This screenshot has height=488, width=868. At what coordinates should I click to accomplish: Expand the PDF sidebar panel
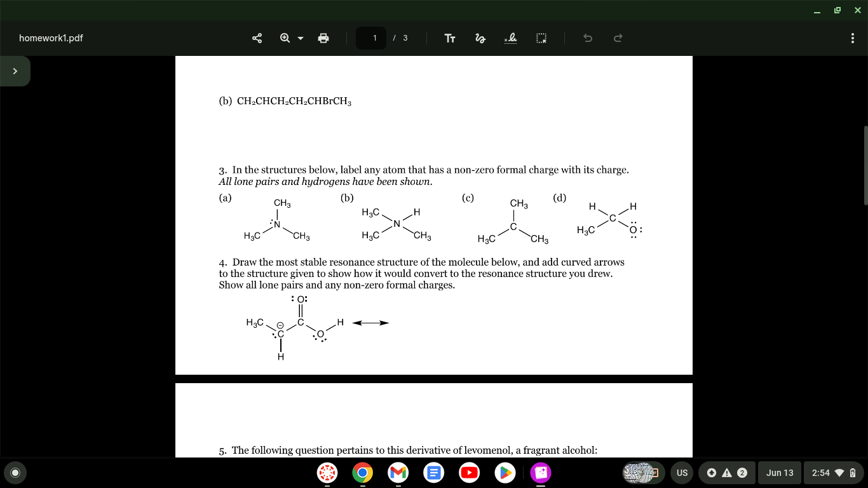tap(16, 71)
